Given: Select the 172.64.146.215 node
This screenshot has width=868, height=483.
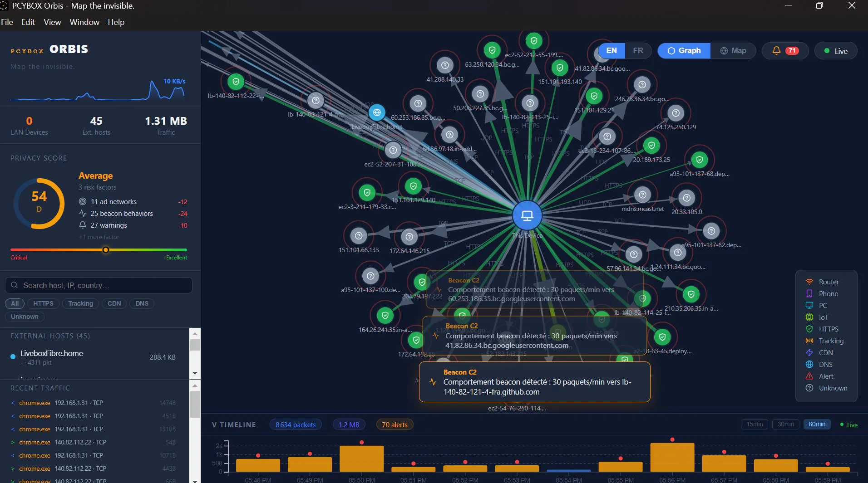Looking at the screenshot, I should click(409, 237).
